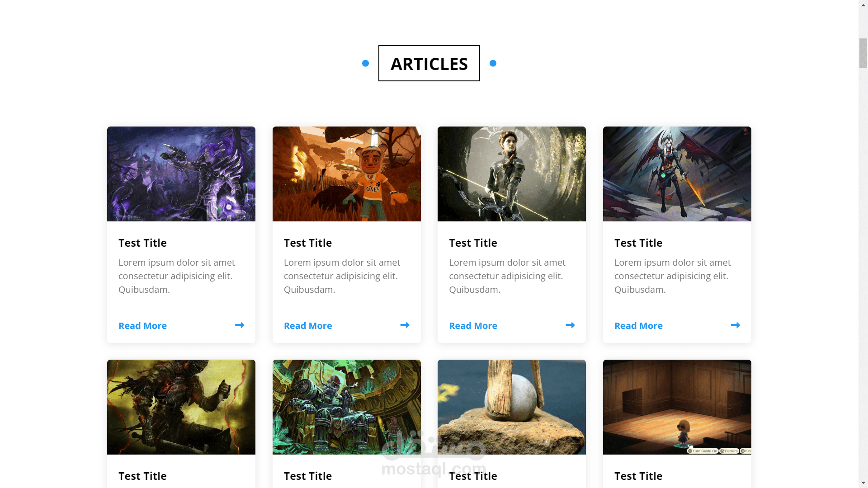
Task: Click the blue dot left of the ARTICLES heading
Action: (x=365, y=63)
